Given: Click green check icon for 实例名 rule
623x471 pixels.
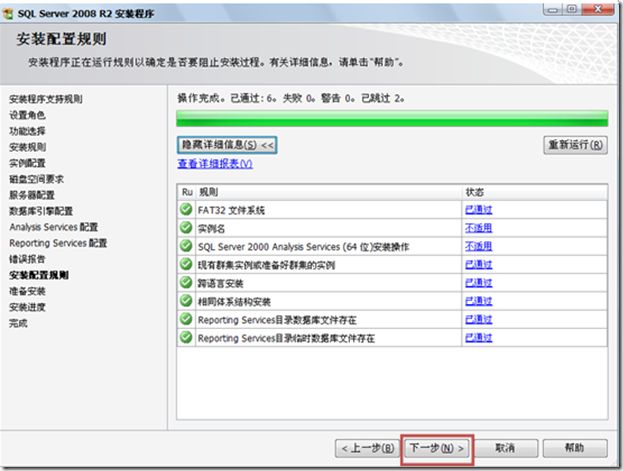Looking at the screenshot, I should (x=186, y=227).
